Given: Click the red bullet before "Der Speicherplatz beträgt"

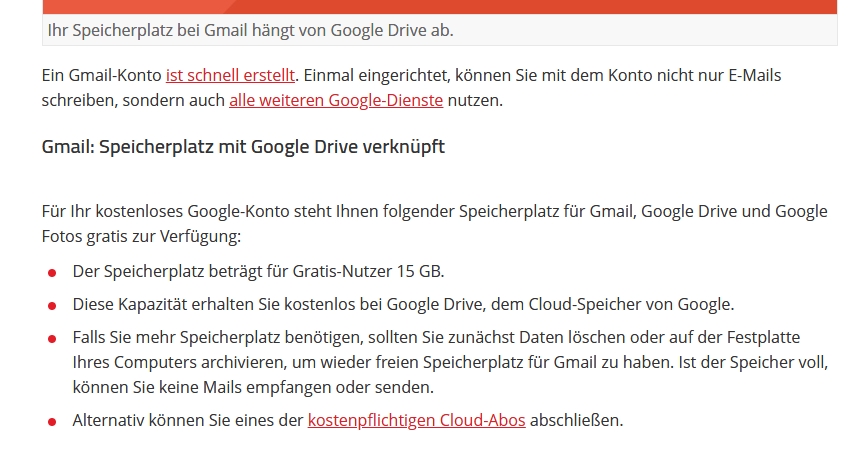Looking at the screenshot, I should tap(51, 273).
